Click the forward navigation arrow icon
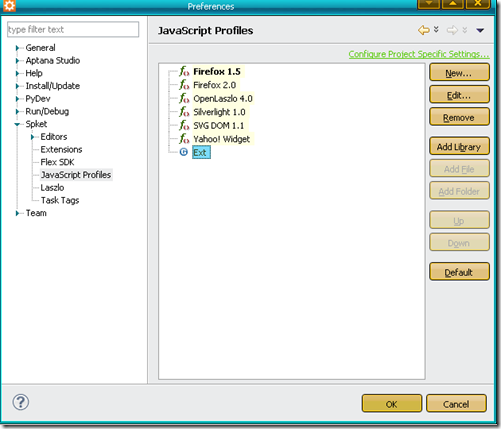 [x=452, y=30]
